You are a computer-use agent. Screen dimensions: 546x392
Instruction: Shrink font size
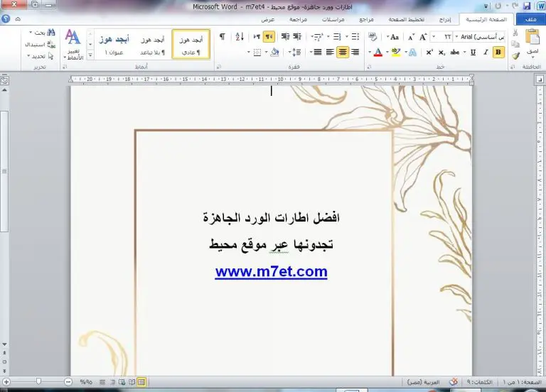(411, 36)
